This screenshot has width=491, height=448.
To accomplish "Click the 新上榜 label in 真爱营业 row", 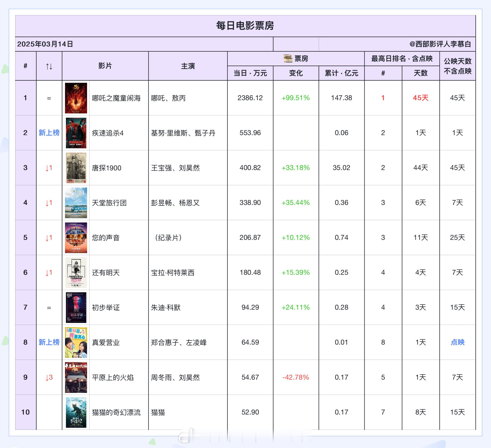I will 49,342.
